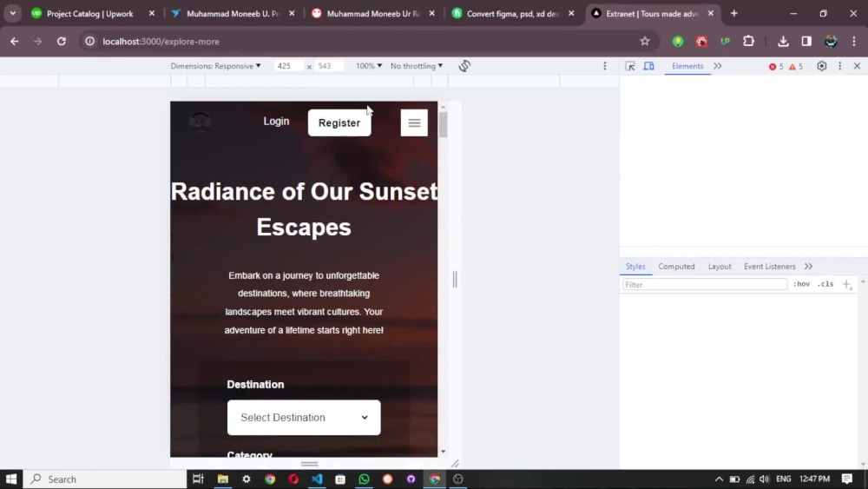
Task: Toggle the Chrome side panel icon
Action: [806, 41]
